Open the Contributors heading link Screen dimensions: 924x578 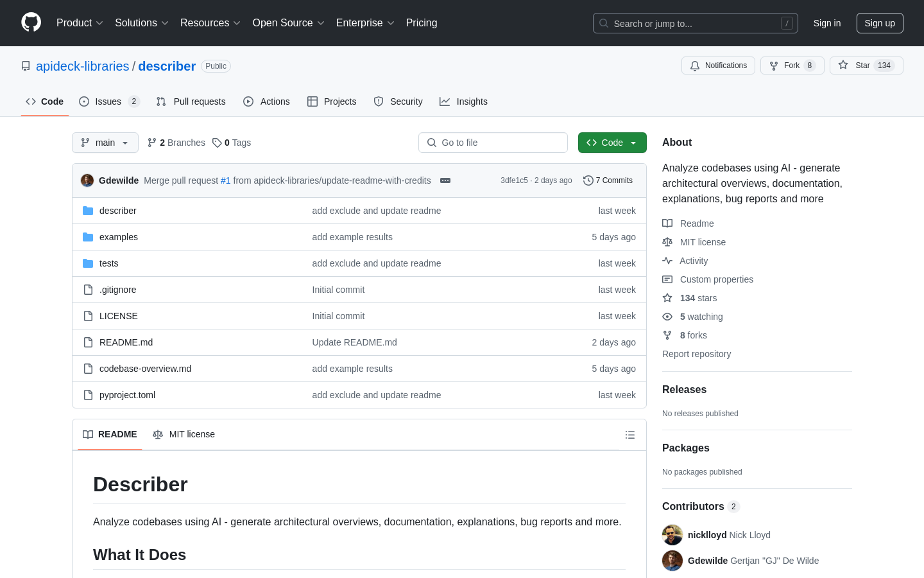701,507
